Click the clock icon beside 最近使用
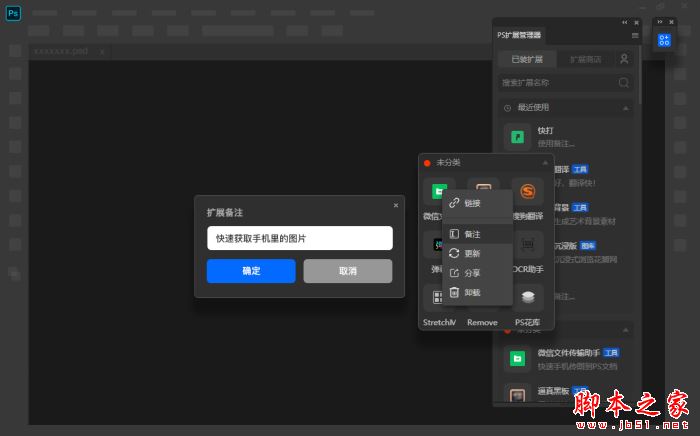 click(x=507, y=108)
